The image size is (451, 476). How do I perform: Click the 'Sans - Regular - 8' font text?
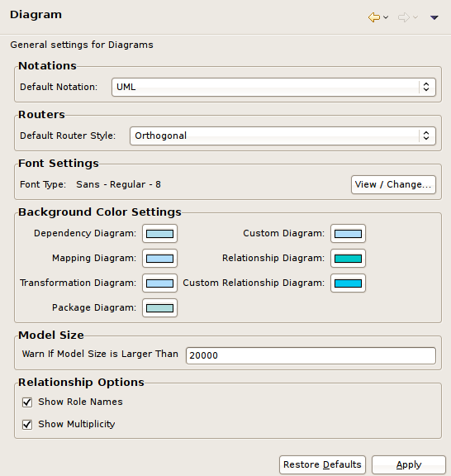[x=118, y=184]
